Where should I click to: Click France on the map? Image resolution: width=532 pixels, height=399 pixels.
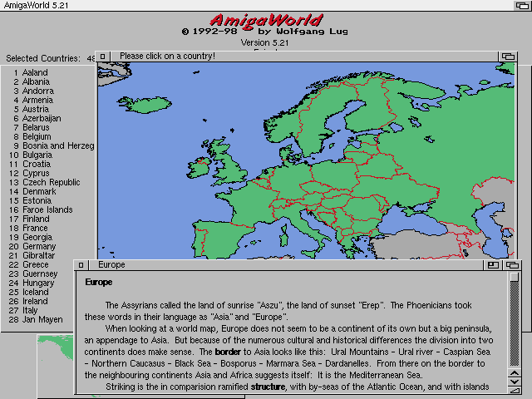251,203
